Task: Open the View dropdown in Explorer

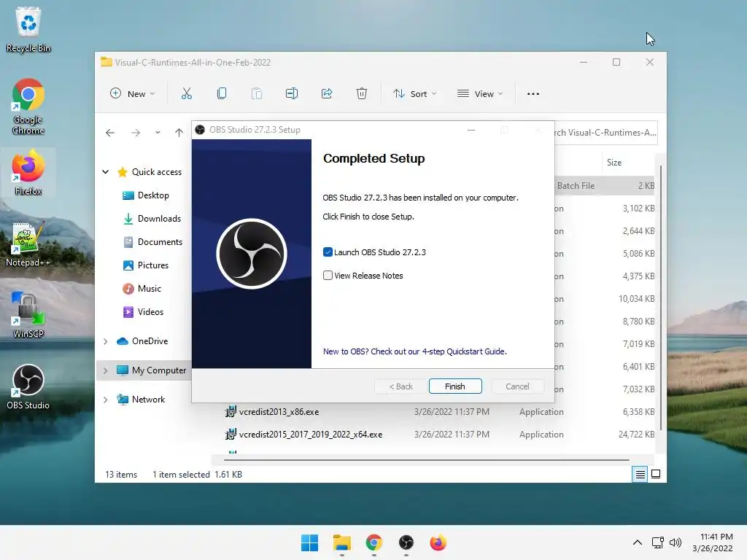Action: (480, 94)
